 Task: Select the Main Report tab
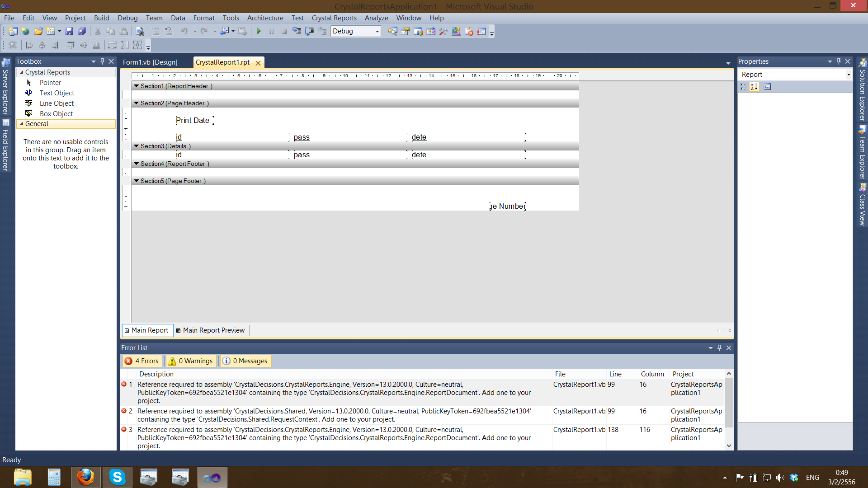(146, 330)
